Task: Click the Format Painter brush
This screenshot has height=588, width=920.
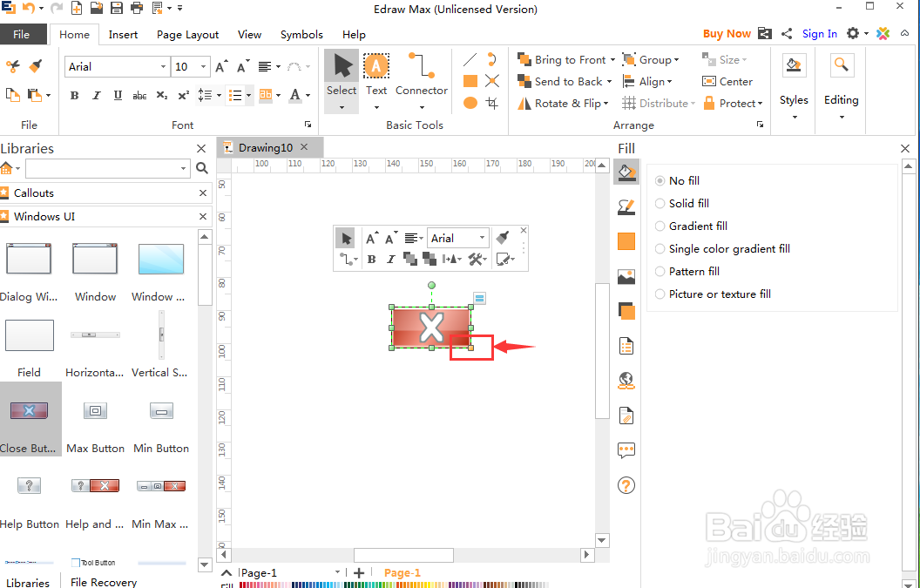Action: (36, 65)
